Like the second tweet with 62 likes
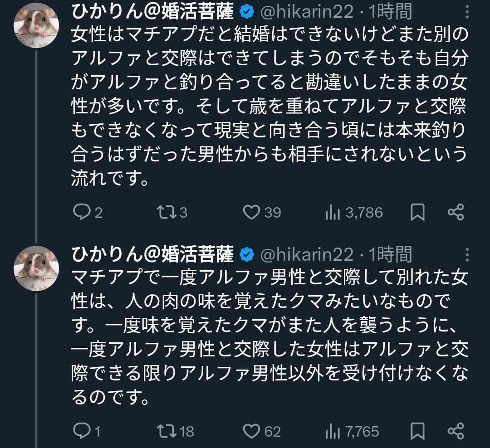Viewport: 490px width, 448px height. [251, 431]
